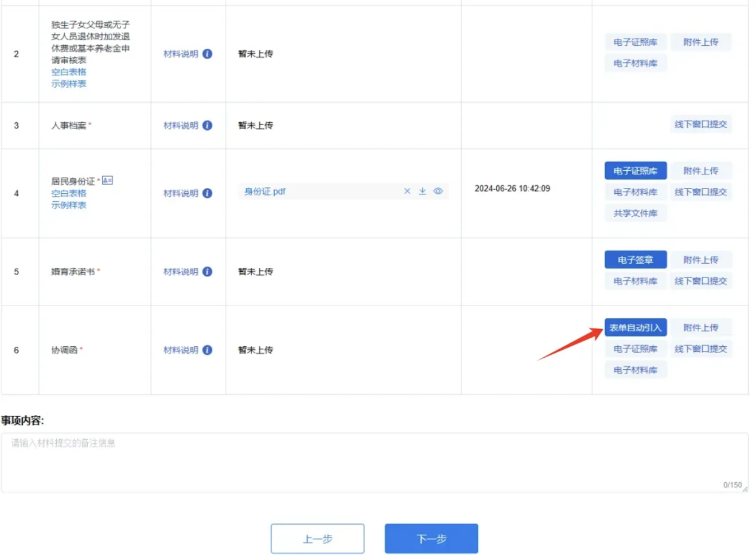Screen dimensions: 756x555
Task: Download the 身份证.pdf file
Action: tap(422, 191)
